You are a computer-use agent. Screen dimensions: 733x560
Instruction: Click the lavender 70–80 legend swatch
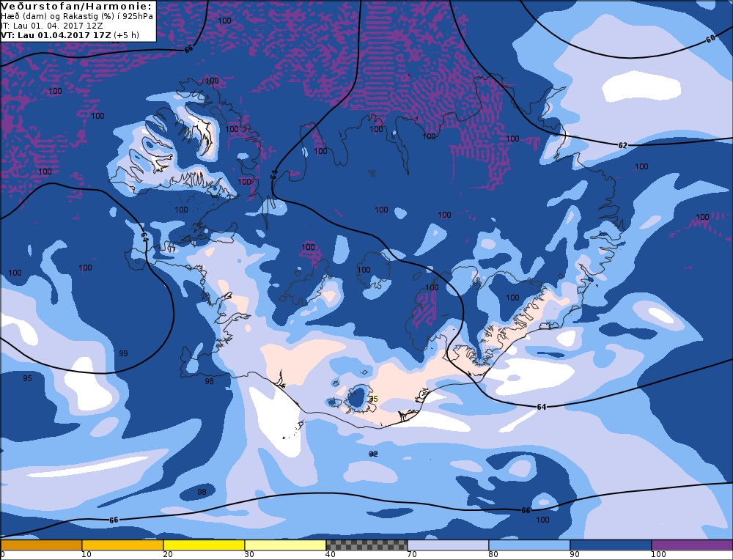tap(448, 545)
